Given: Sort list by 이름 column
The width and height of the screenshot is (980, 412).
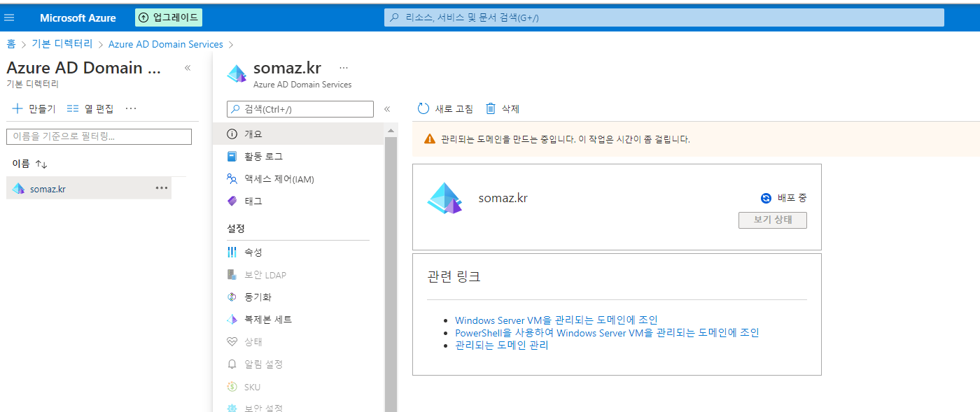Looking at the screenshot, I should click(x=30, y=164).
